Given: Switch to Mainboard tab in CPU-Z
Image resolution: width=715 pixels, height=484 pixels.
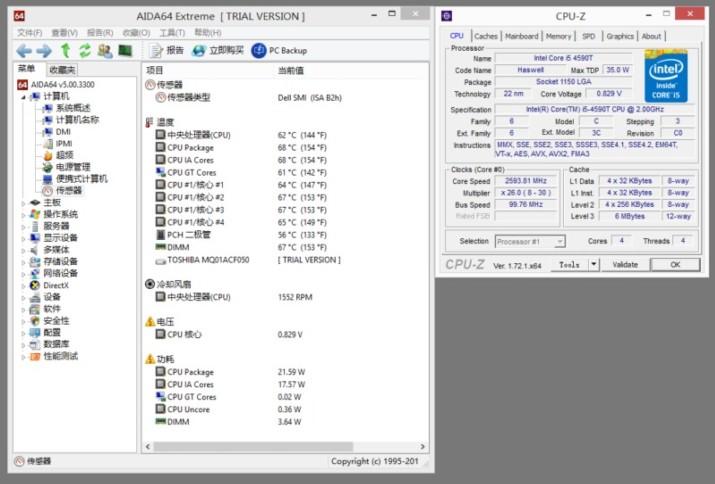Looking at the screenshot, I should (522, 36).
